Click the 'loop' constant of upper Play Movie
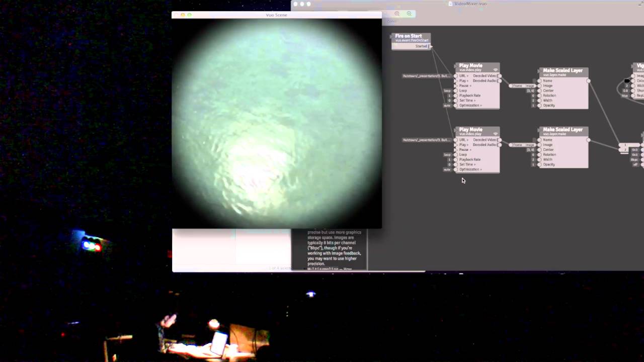Screen dimensions: 644x362 pos(447,91)
